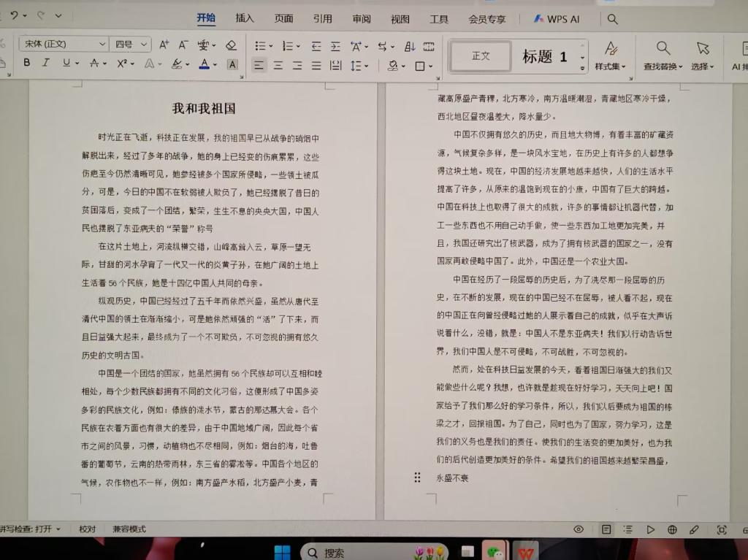Apply the 标题 1 heading style

click(544, 57)
